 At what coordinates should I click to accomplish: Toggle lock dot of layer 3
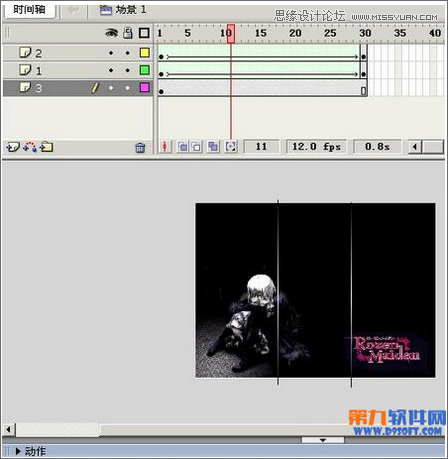pyautogui.click(x=128, y=88)
